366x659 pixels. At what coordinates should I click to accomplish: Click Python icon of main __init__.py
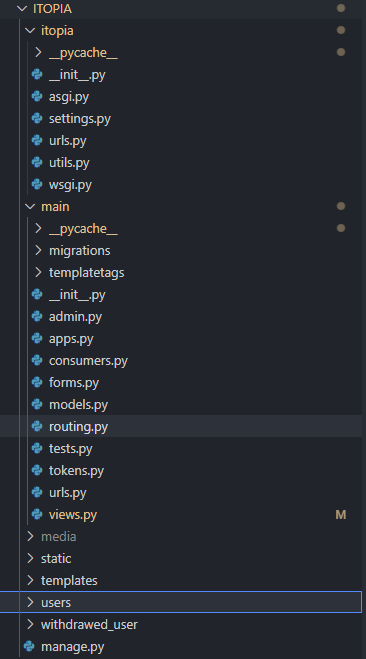pyautogui.click(x=37, y=295)
